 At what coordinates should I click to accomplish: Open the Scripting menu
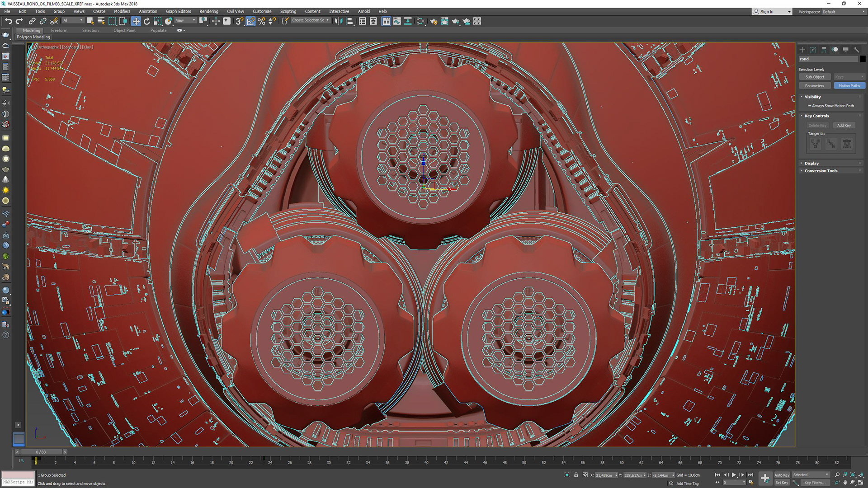coord(288,11)
